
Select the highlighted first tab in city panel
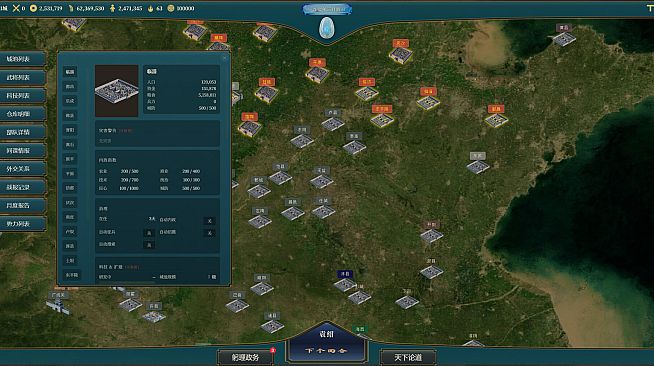[70, 72]
